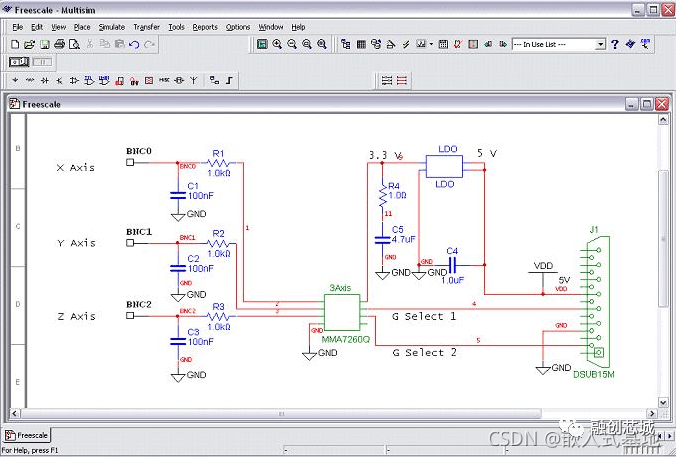The width and height of the screenshot is (676, 457).
Task: Click the Zoom Area magnifier icon
Action: (x=307, y=44)
